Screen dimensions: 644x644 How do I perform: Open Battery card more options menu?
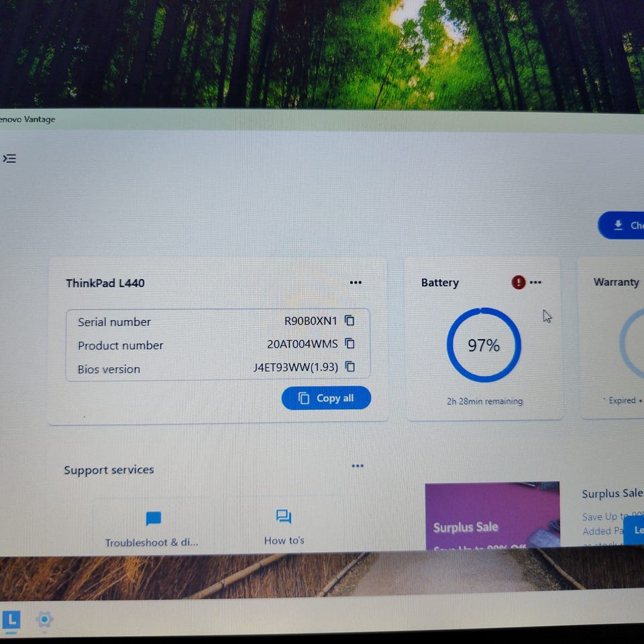pos(535,282)
